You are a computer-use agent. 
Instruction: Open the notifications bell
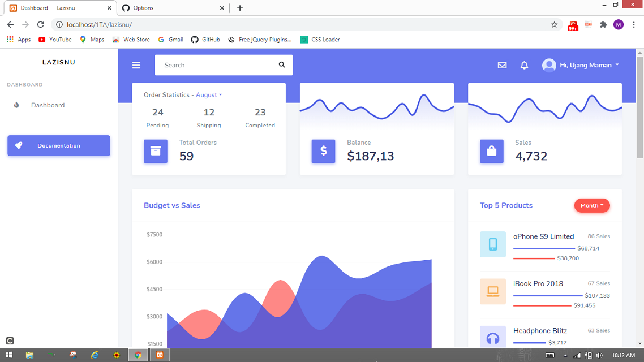[524, 64]
